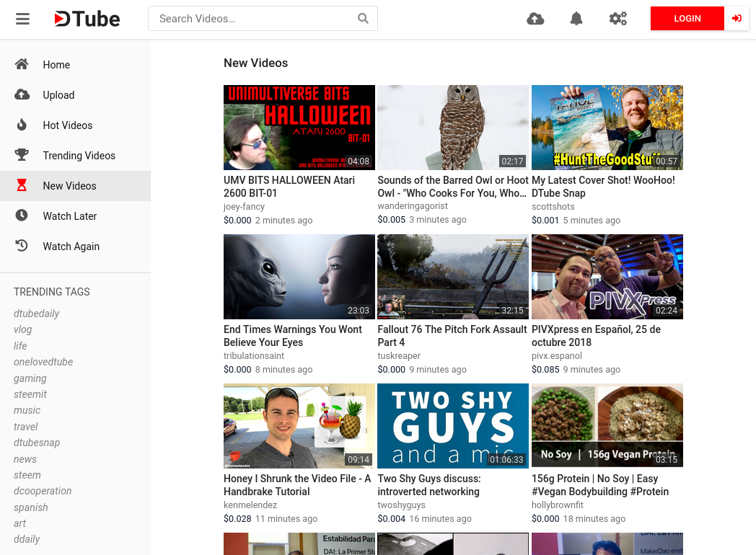Click title 'UMV BITS HALLOWEEN Atari 2600 BIT-01'
Viewport: 756px width, 555px height.
click(x=289, y=187)
